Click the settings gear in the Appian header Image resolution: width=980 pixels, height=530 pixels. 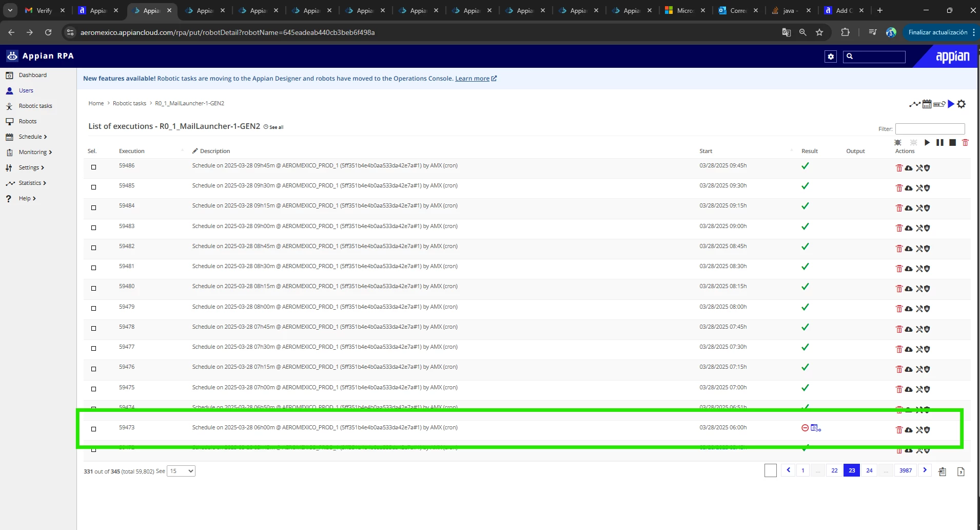831,56
